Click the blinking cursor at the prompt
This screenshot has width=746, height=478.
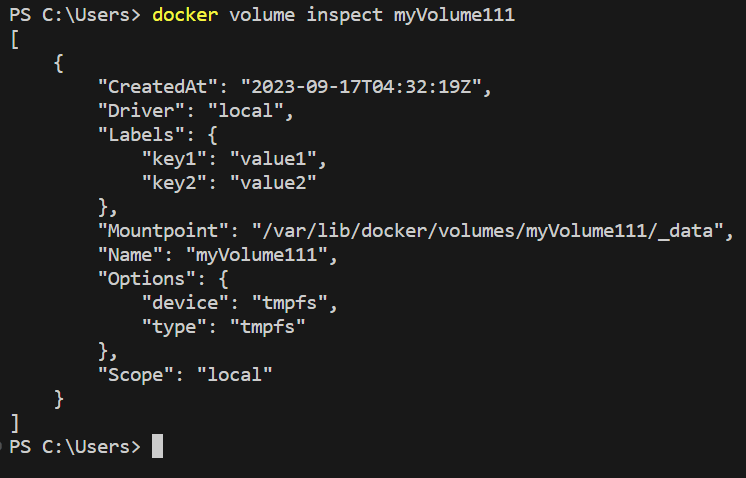(157, 447)
